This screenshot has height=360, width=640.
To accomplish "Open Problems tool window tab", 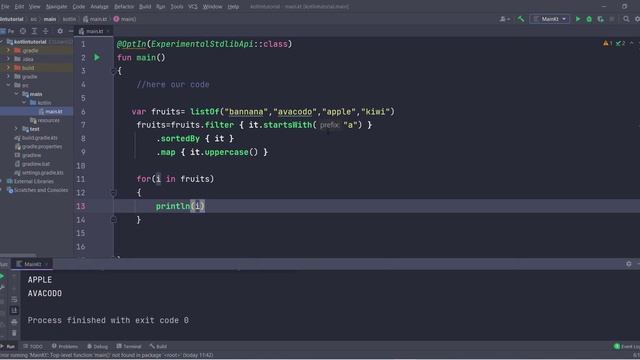I will click(x=65, y=347).
